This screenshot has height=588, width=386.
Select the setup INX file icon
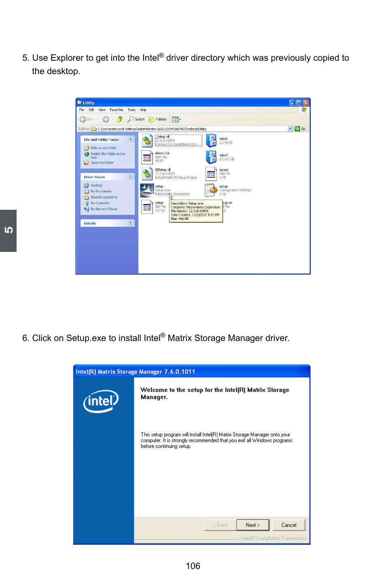click(x=147, y=207)
